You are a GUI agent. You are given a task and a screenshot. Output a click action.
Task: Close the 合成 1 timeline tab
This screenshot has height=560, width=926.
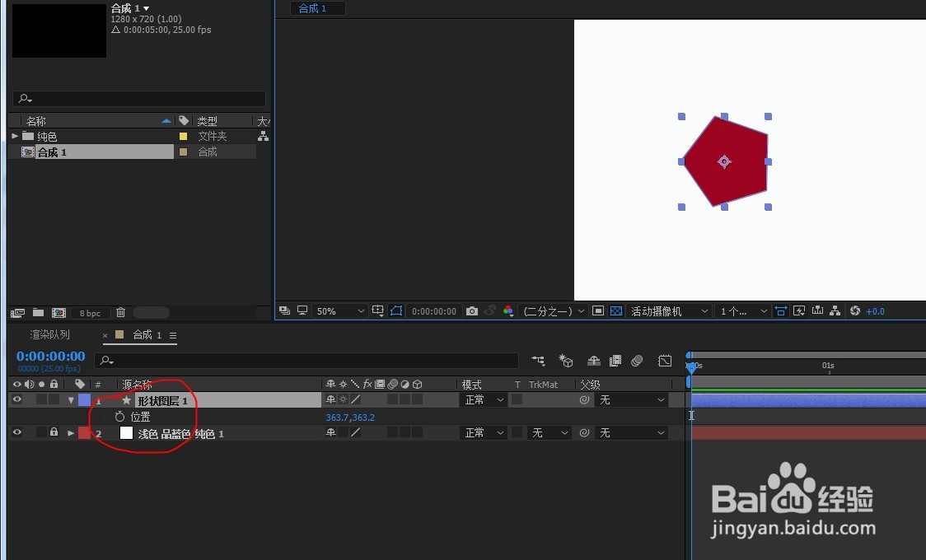click(105, 335)
